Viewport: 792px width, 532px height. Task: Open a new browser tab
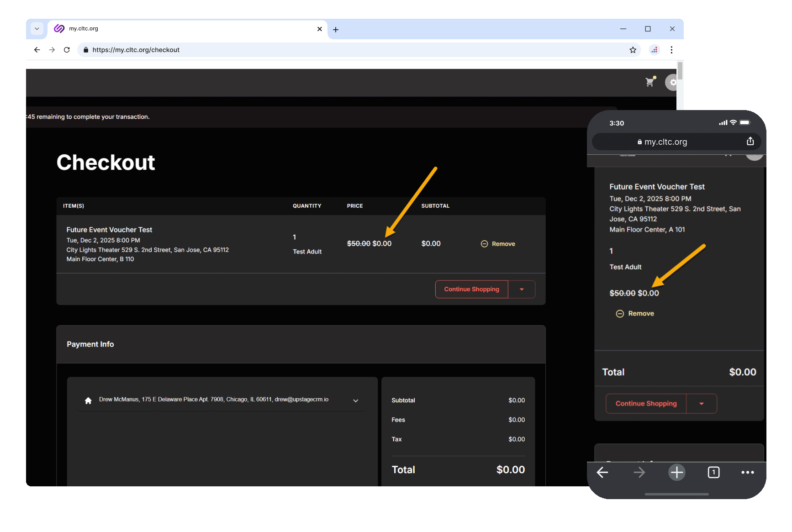[336, 30]
